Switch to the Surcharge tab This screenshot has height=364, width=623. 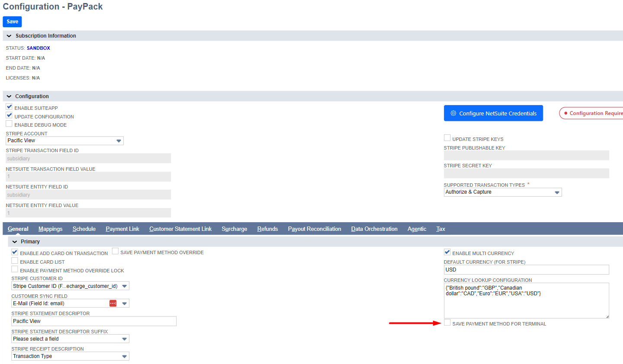(x=234, y=229)
